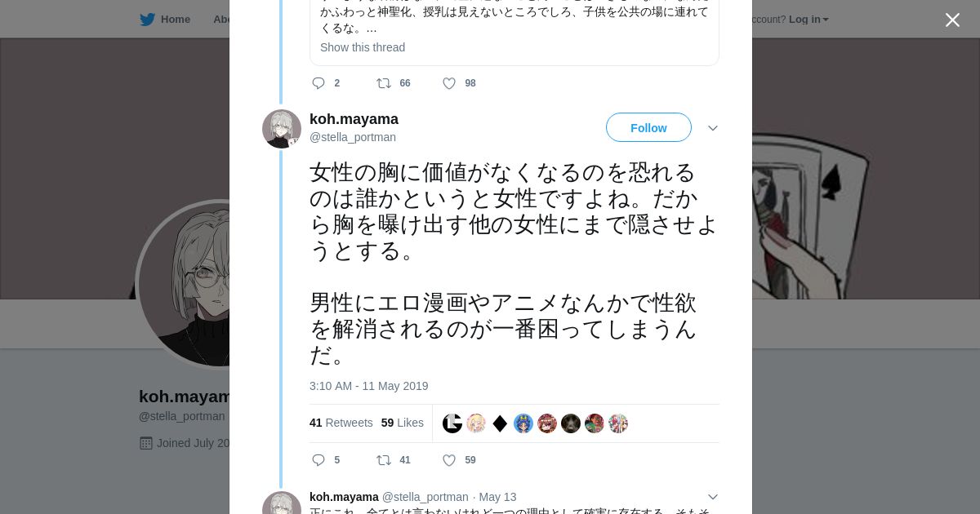
Task: Click koh.mayama's avatar beside the tweet
Action: (282, 129)
